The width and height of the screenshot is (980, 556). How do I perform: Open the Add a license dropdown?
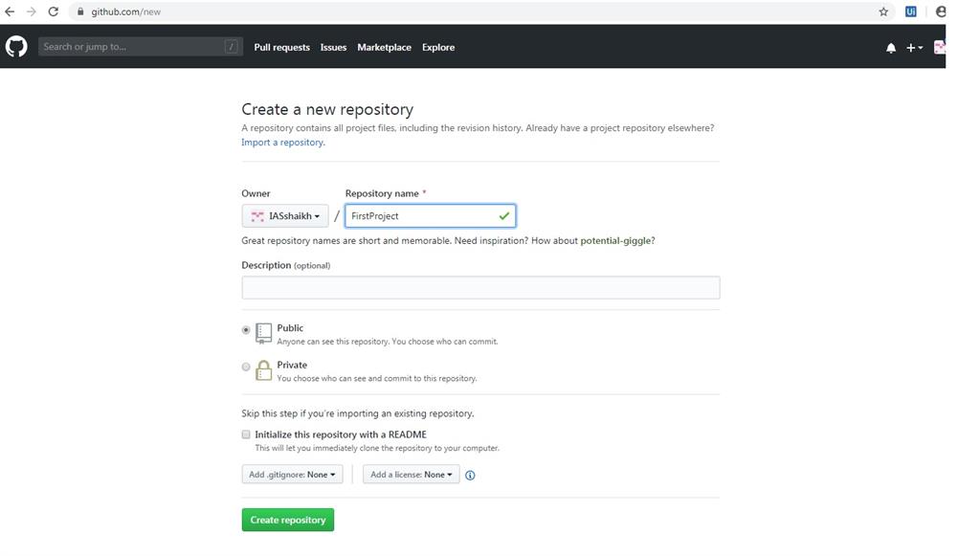tap(411, 474)
